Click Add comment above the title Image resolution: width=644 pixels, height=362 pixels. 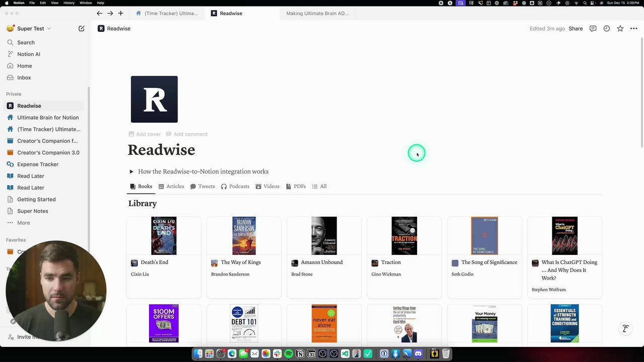pyautogui.click(x=187, y=134)
